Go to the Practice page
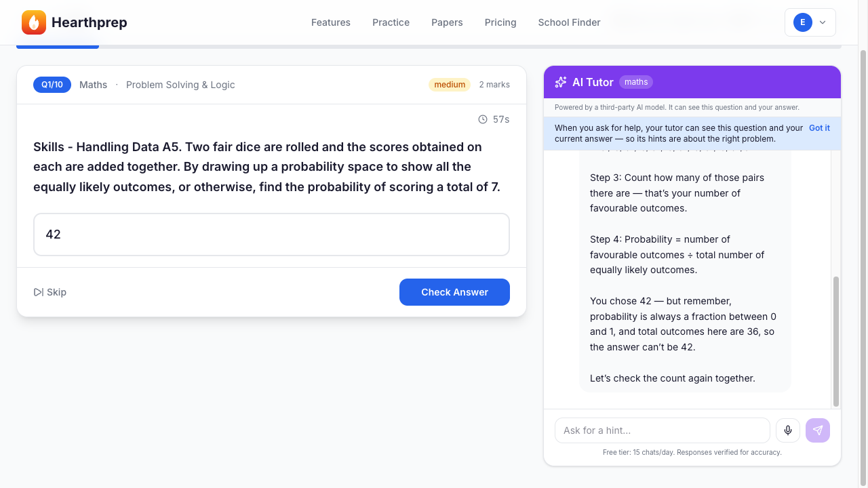Image resolution: width=868 pixels, height=488 pixels. (391, 22)
